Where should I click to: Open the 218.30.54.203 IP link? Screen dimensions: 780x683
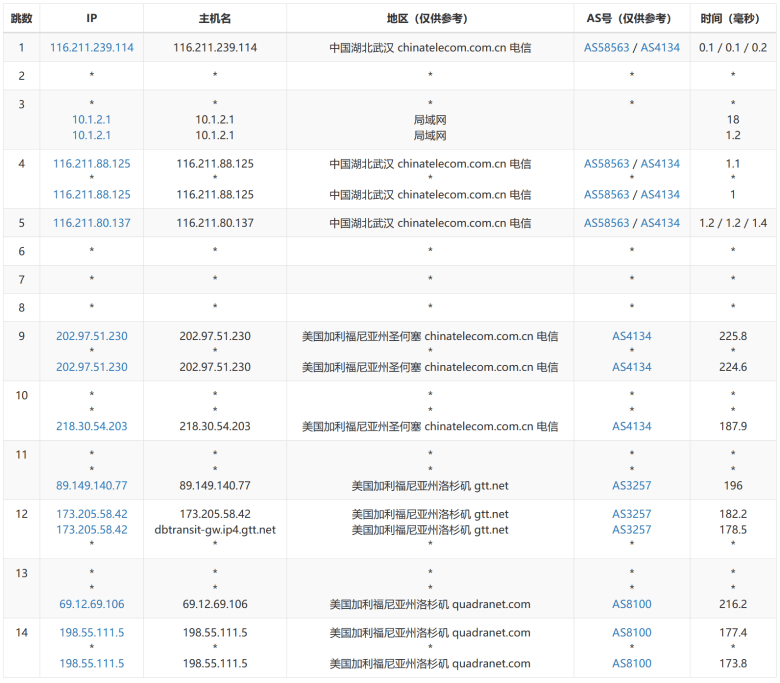pyautogui.click(x=92, y=426)
